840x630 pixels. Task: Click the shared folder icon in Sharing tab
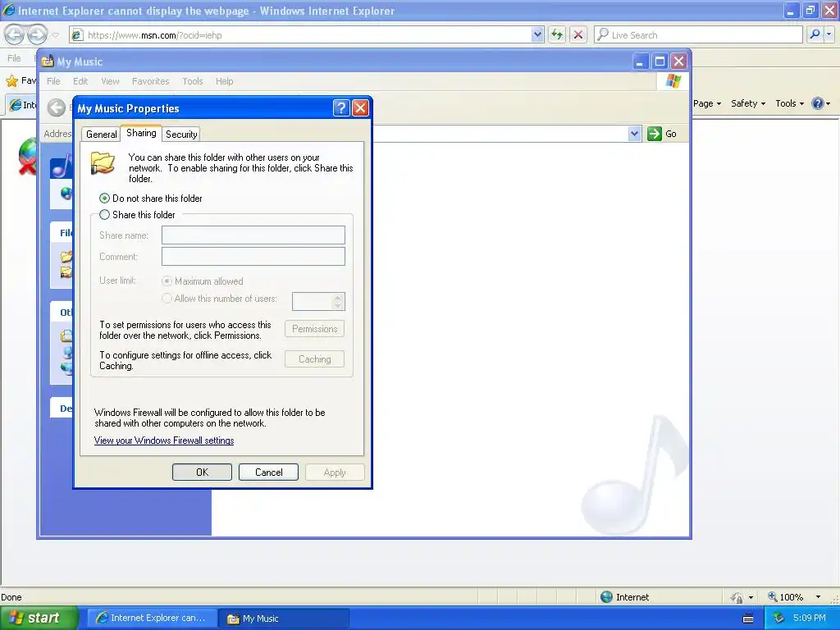[x=103, y=163]
